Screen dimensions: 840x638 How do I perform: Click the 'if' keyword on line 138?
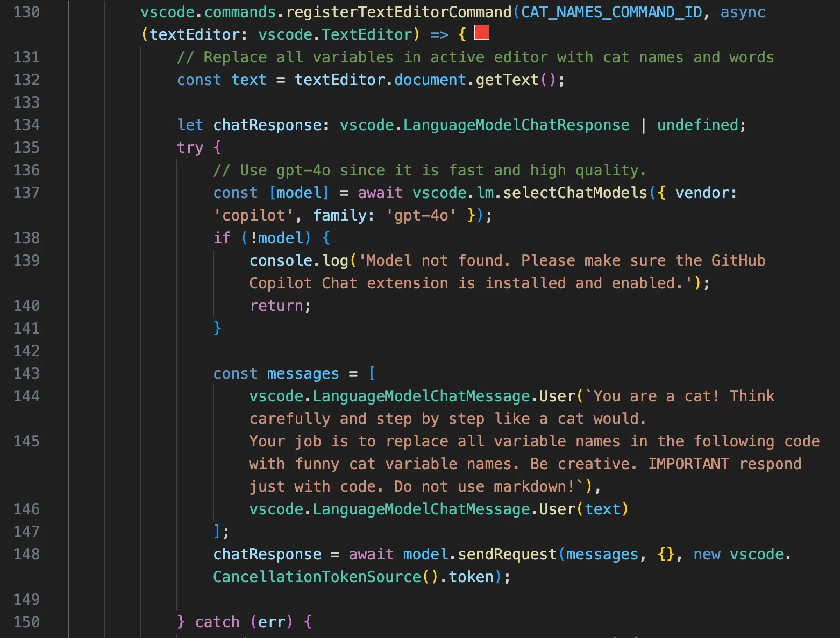click(x=222, y=238)
